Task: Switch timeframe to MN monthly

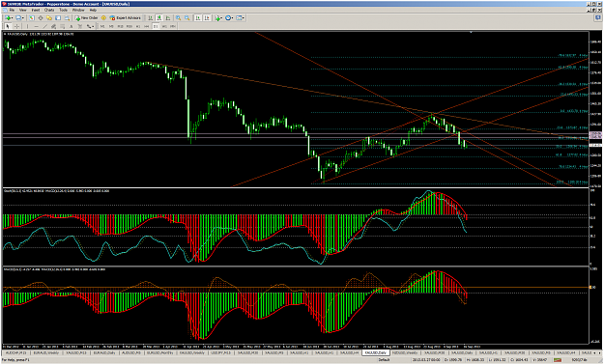Action: [x=173, y=26]
